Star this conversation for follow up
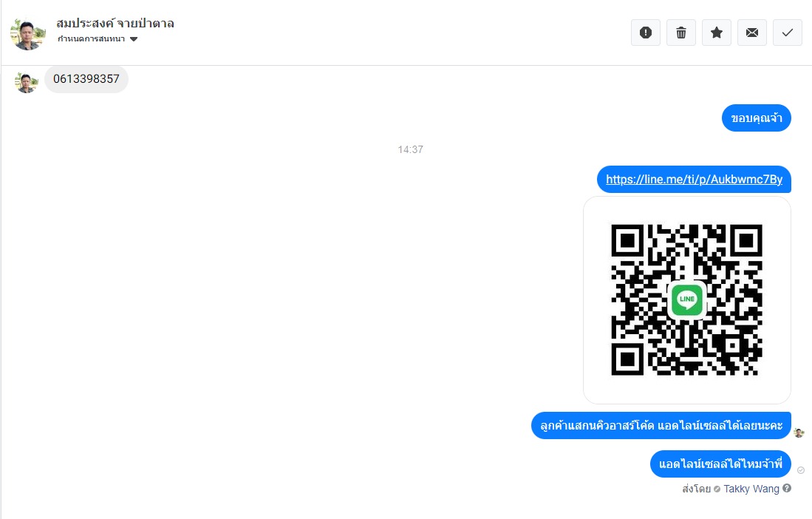Screen dimensions: 812x519 coord(716,33)
